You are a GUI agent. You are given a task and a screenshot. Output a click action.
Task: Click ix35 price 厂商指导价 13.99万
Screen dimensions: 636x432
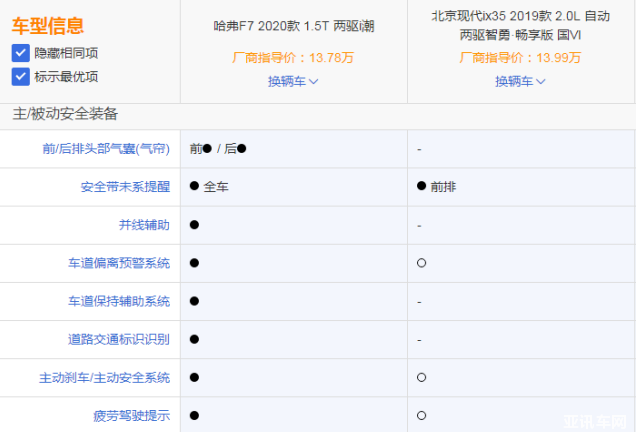click(x=520, y=58)
